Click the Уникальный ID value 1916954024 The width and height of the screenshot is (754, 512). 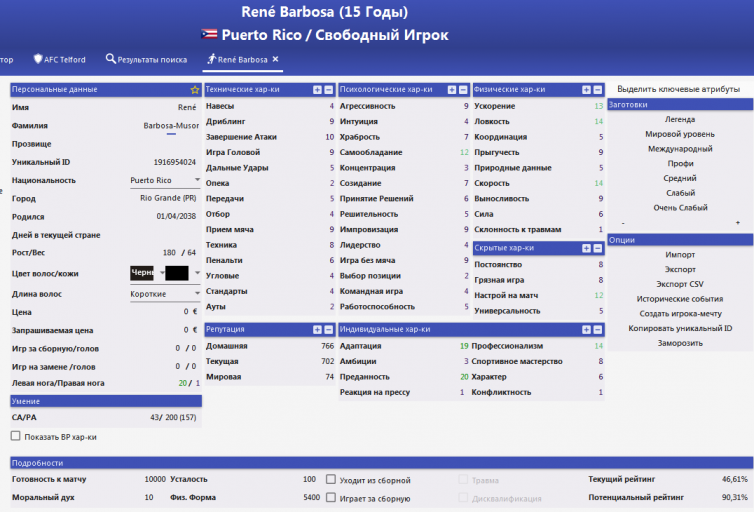tap(175, 162)
